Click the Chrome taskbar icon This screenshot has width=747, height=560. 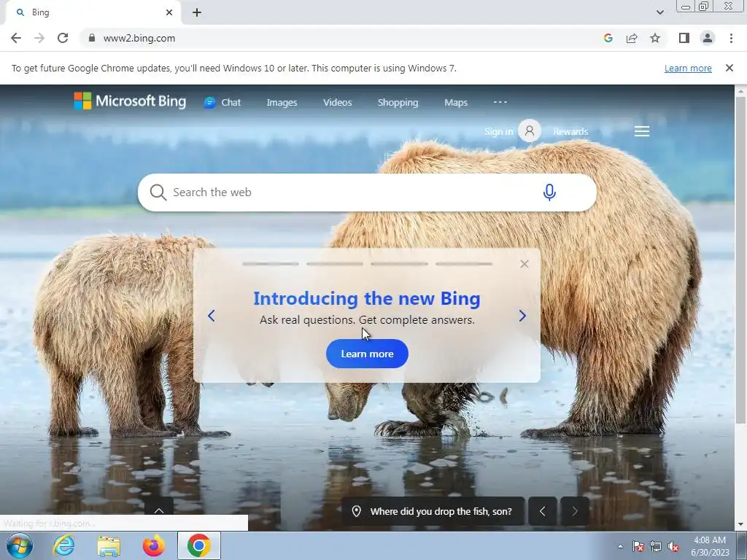[199, 545]
